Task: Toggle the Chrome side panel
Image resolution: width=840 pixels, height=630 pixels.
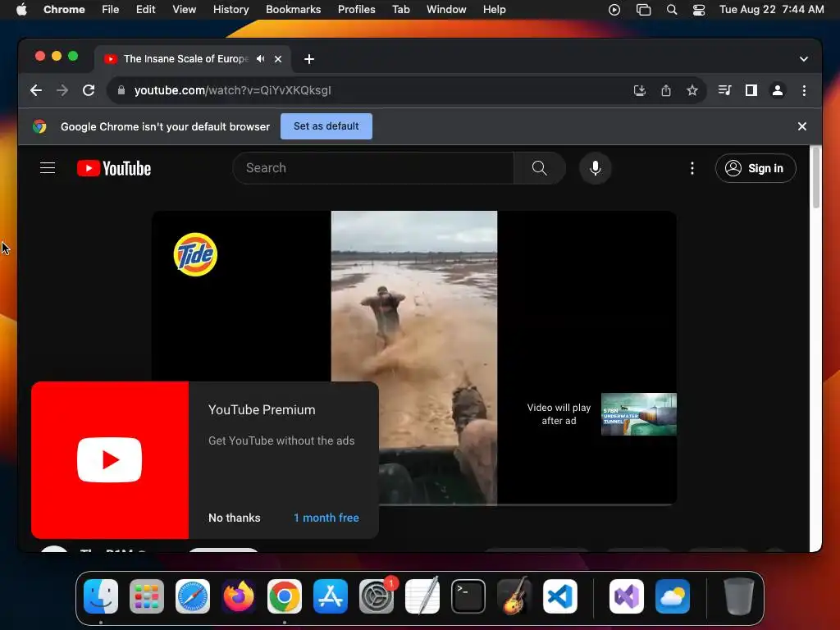Action: (751, 90)
